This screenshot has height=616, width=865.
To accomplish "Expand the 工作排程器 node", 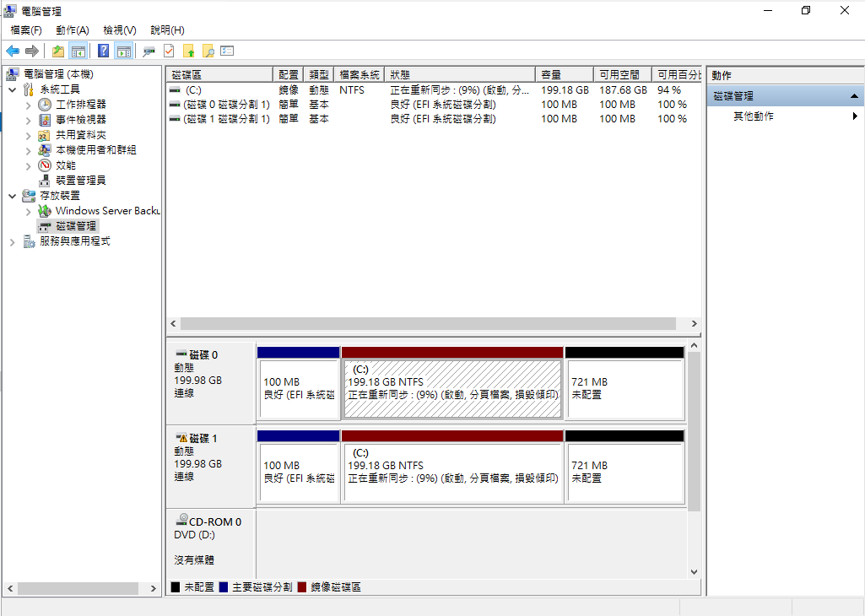I will click(28, 105).
